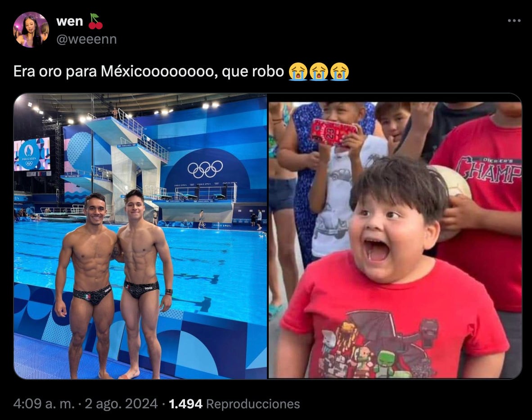Screen dimensions: 532x420
Task: Click the red phone held up in right photo
Action: [334, 132]
